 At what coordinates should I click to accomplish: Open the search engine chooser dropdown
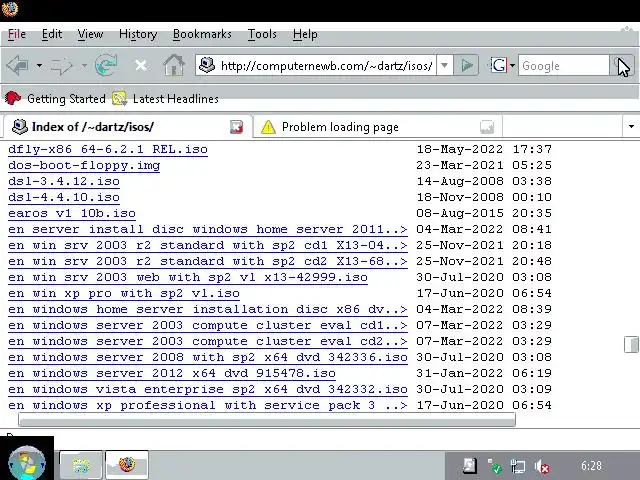tap(512, 65)
